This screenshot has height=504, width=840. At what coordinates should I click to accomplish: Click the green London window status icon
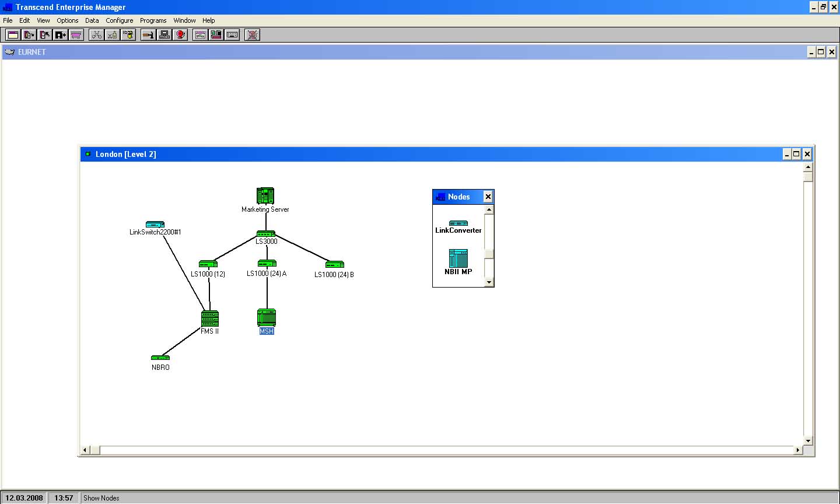88,154
